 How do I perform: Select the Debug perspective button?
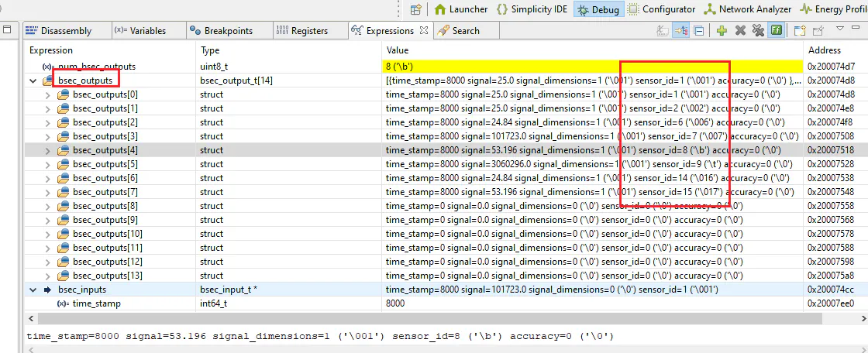click(x=598, y=9)
